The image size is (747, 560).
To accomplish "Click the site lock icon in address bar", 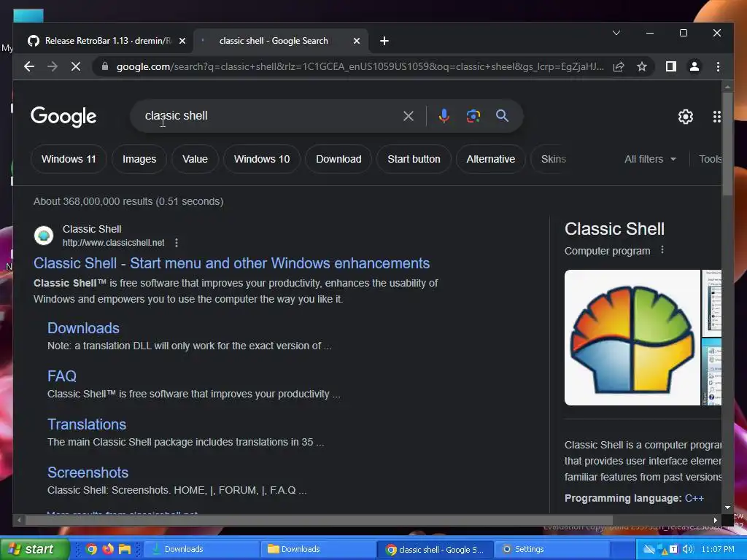I will click(x=105, y=66).
